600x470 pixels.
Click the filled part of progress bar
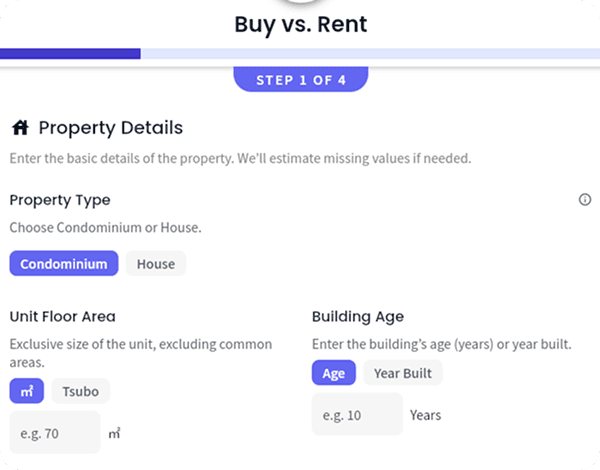(70, 53)
